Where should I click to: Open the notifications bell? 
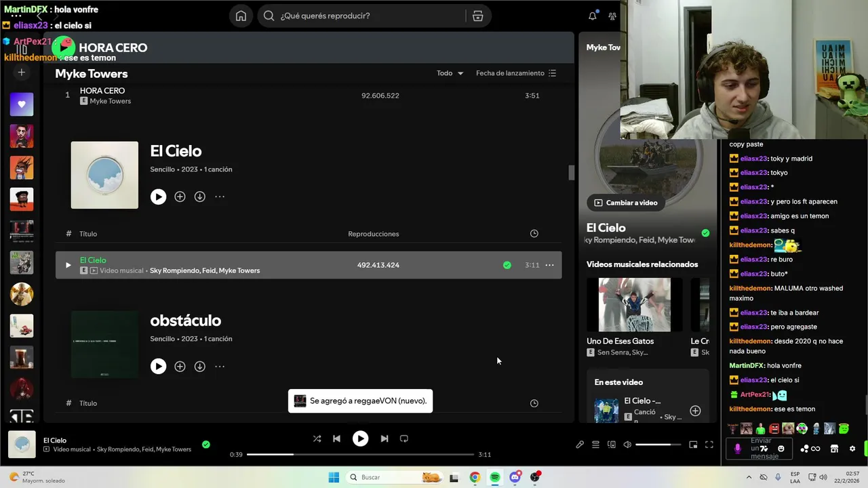593,16
